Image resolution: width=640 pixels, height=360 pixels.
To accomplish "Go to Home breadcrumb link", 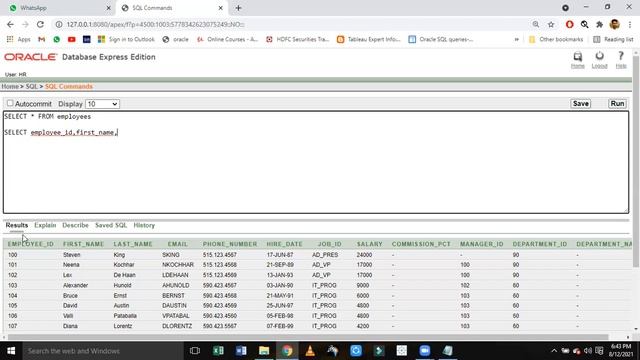I will click(x=10, y=87).
